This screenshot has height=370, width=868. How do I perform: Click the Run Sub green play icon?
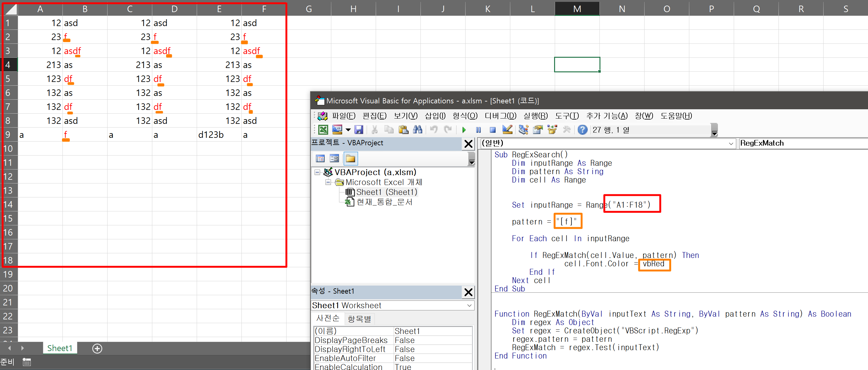pyautogui.click(x=464, y=130)
